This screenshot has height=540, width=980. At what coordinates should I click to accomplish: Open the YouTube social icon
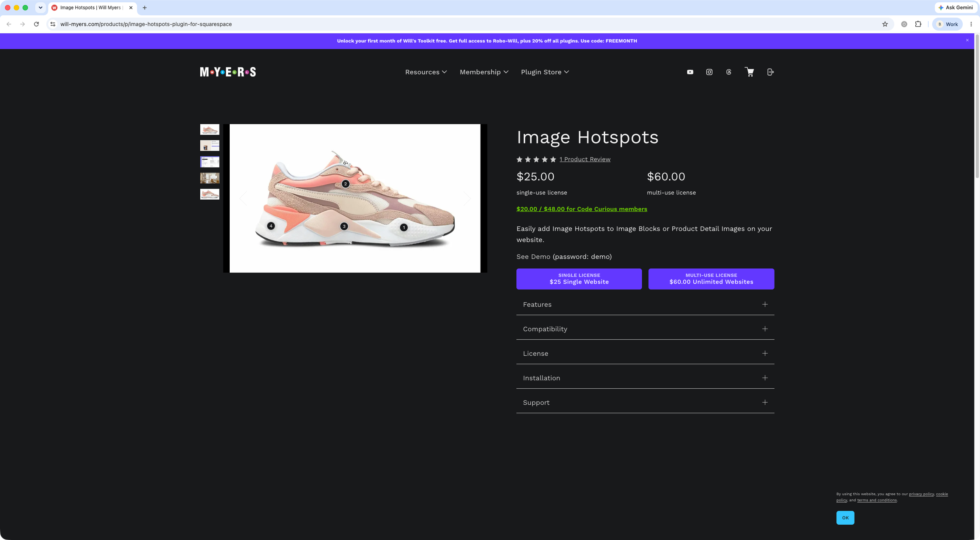tap(690, 72)
